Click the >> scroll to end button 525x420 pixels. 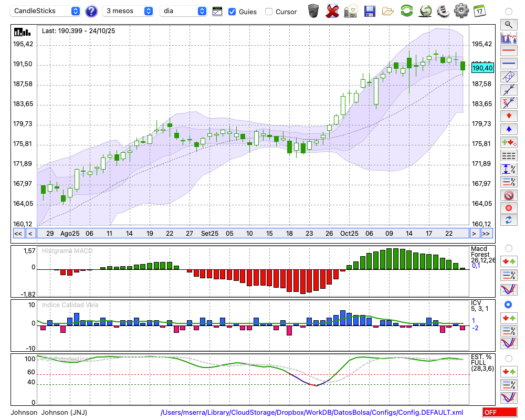point(487,234)
